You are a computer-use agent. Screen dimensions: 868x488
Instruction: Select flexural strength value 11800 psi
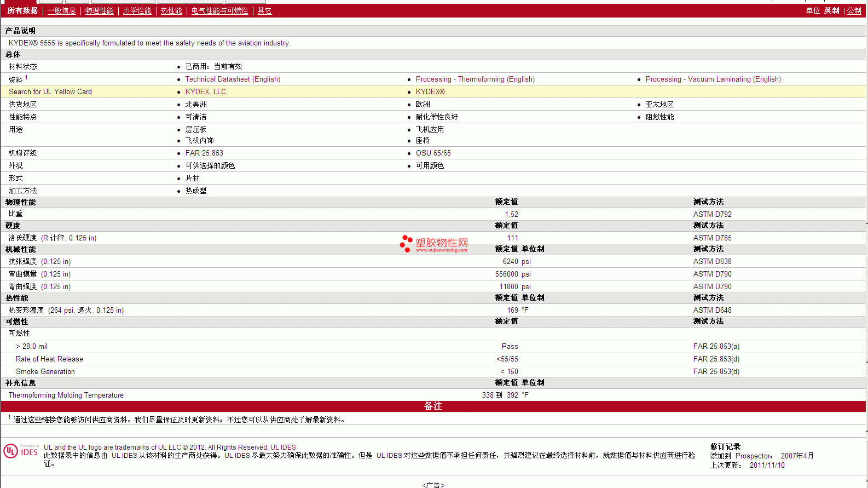(x=515, y=286)
